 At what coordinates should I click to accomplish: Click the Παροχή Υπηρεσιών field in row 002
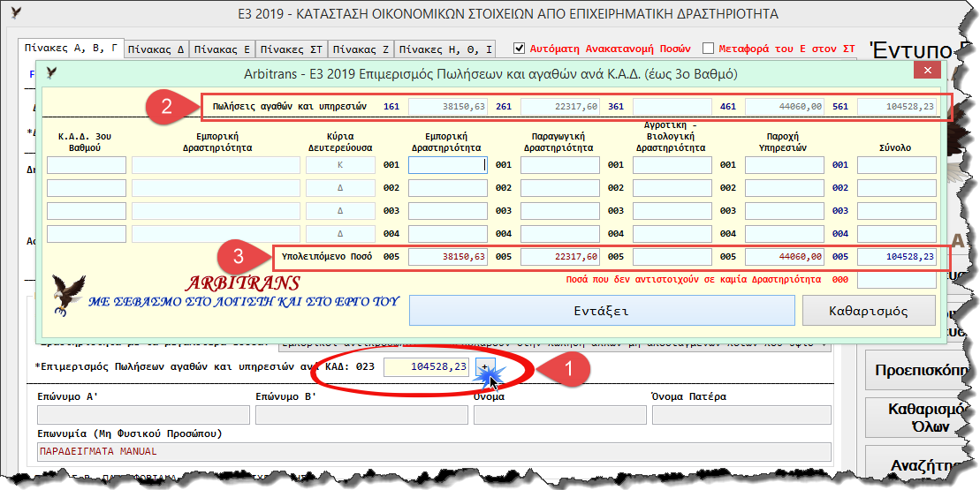pyautogui.click(x=785, y=188)
